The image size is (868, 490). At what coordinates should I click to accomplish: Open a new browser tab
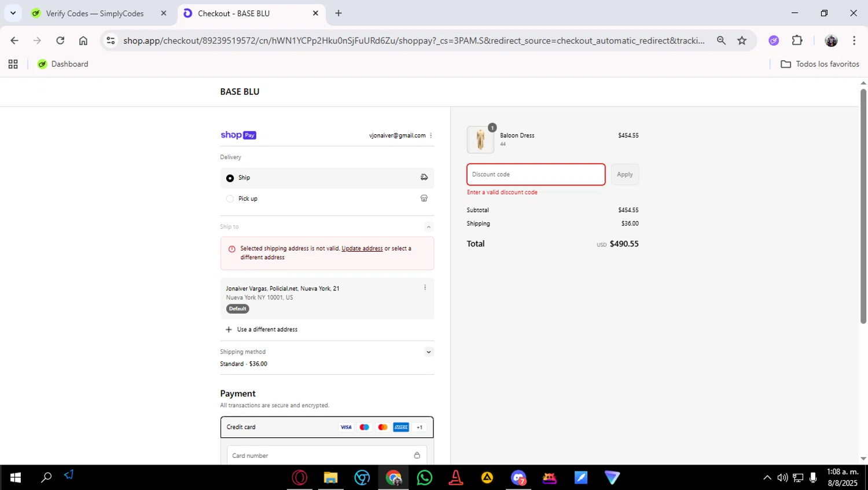[x=339, y=13]
